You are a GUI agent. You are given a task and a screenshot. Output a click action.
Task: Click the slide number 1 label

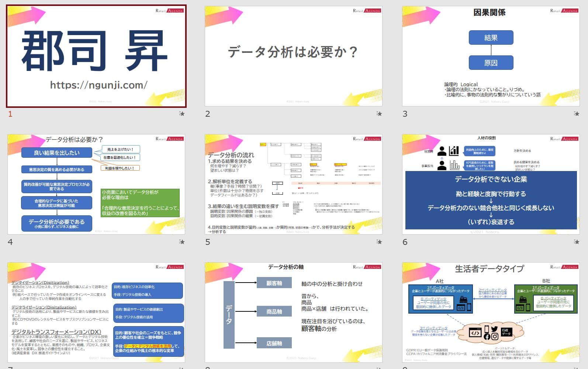(10, 114)
